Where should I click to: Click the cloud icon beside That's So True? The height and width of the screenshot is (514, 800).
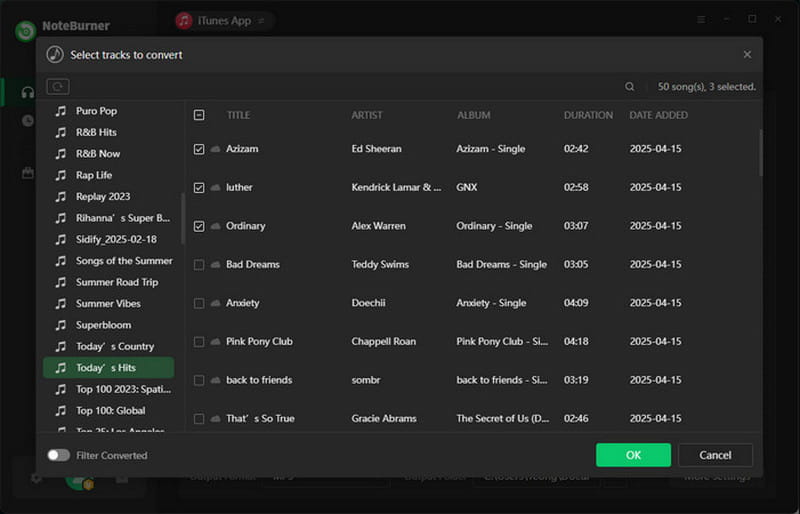216,419
